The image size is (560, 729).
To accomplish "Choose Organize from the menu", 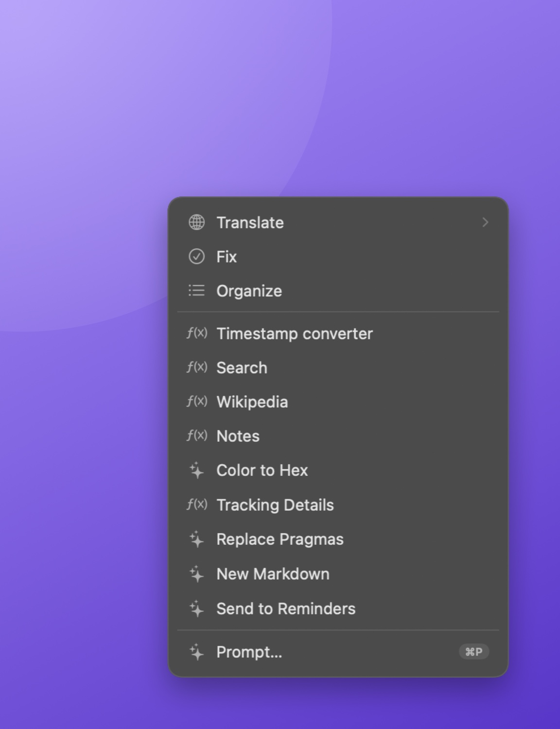I will point(338,291).
